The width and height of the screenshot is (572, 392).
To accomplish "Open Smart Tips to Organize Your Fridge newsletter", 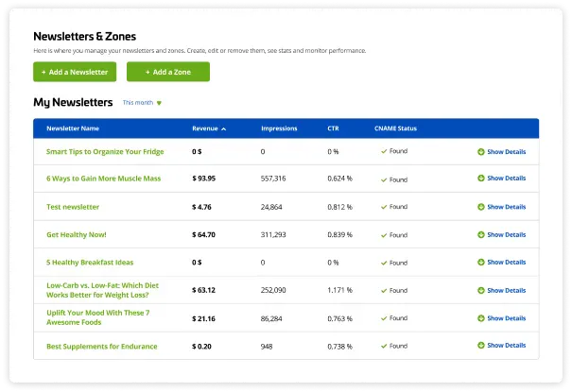I will (105, 151).
